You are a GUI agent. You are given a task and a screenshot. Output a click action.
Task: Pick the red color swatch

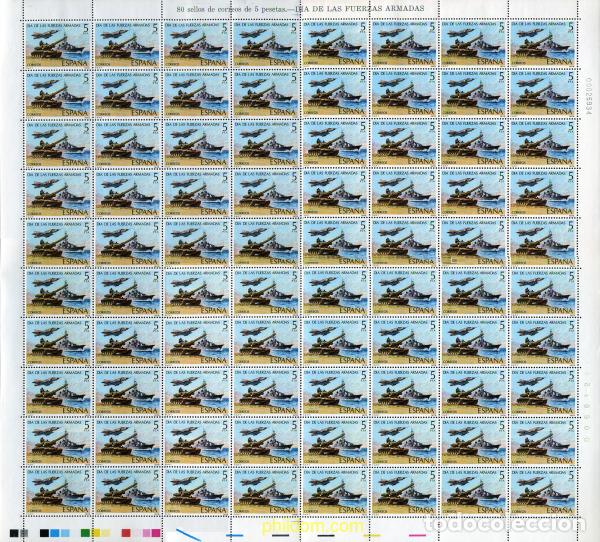[126, 533]
